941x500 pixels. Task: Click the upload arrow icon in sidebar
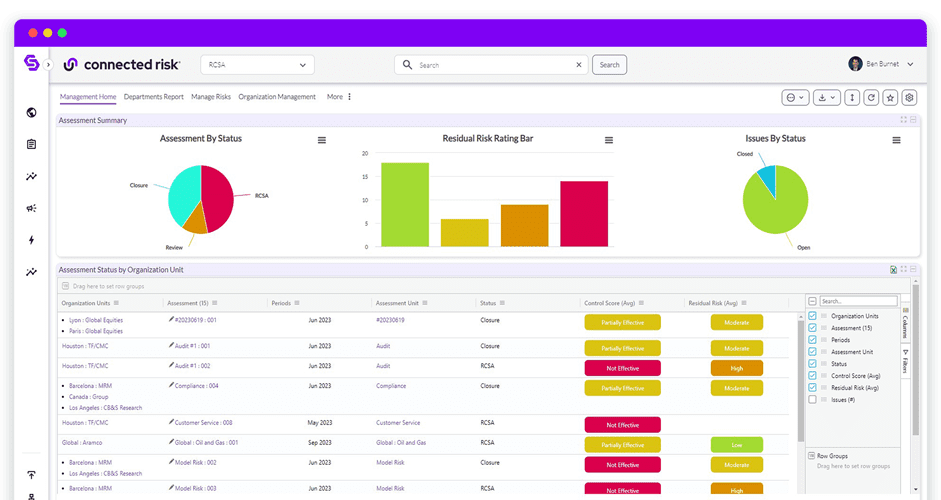(x=31, y=475)
